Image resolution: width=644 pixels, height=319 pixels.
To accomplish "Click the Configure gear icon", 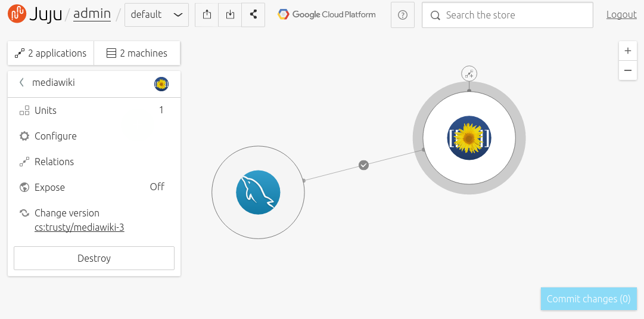I will pyautogui.click(x=24, y=136).
